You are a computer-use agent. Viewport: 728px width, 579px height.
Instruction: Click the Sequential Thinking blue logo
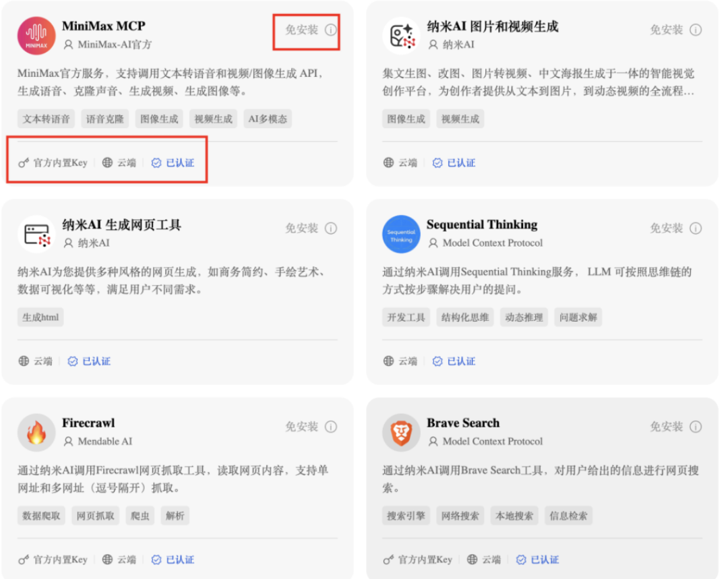tap(401, 234)
